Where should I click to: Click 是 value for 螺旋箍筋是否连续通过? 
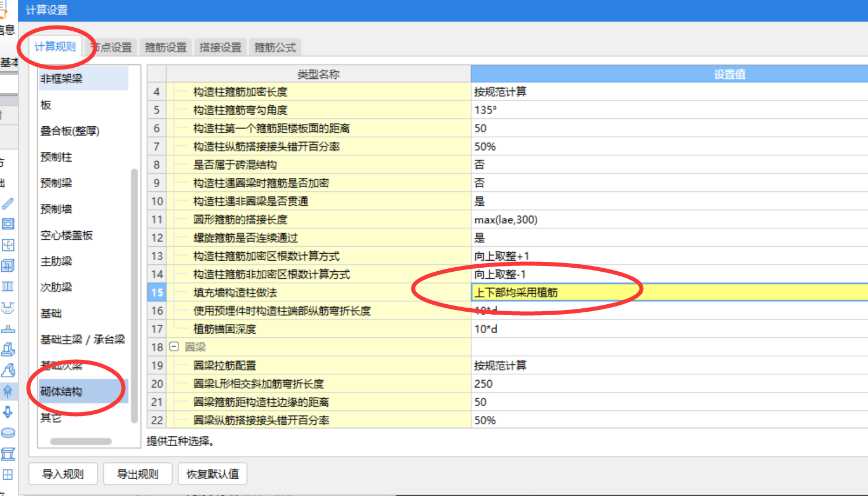[x=670, y=238]
